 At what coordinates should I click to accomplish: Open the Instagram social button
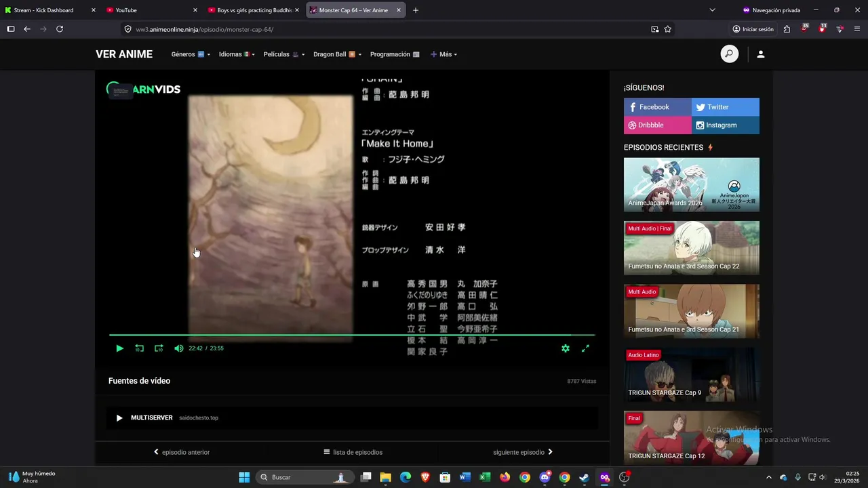pos(726,125)
